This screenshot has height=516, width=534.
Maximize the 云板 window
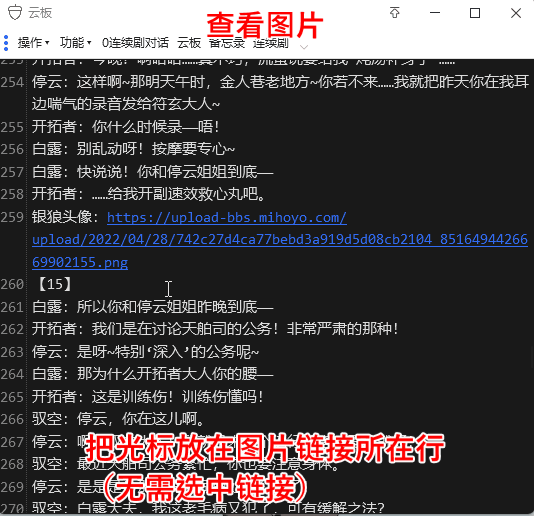coord(475,13)
